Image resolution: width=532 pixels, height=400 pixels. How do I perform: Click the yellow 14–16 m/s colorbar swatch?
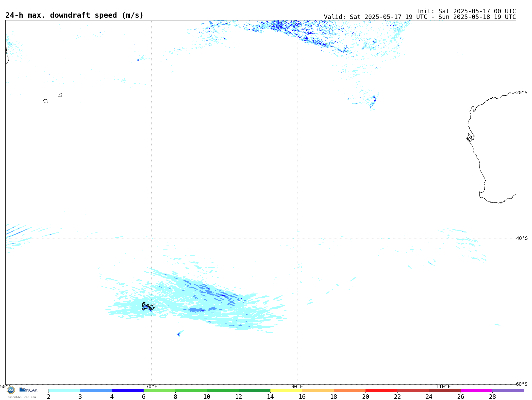tap(286, 391)
